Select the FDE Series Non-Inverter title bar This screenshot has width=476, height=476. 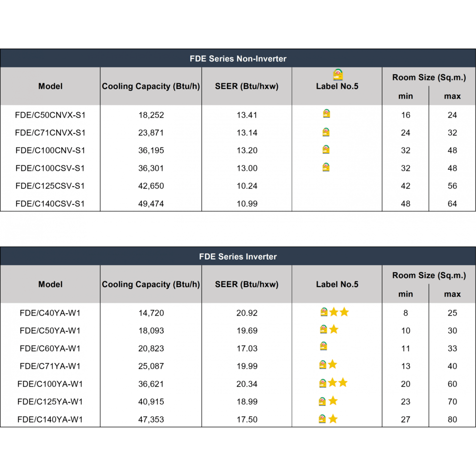[x=238, y=59]
